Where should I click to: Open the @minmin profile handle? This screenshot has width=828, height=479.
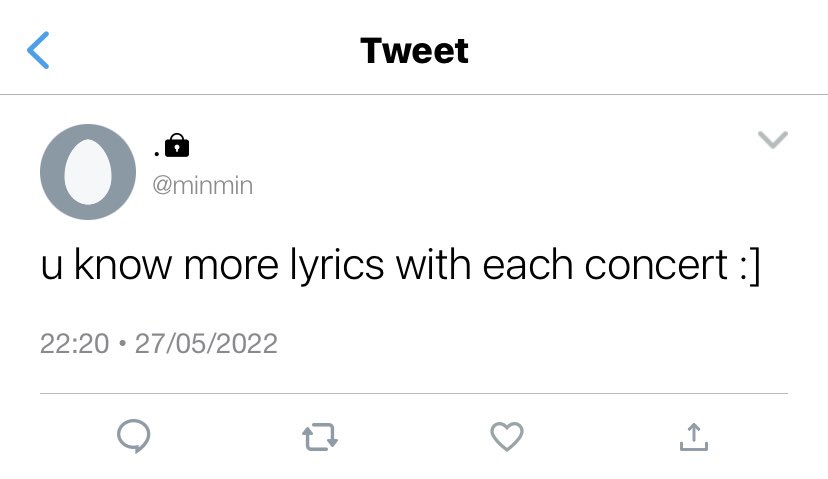pos(203,185)
